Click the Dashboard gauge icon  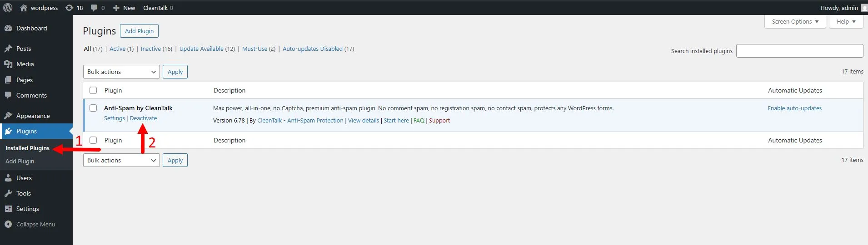[x=8, y=28]
